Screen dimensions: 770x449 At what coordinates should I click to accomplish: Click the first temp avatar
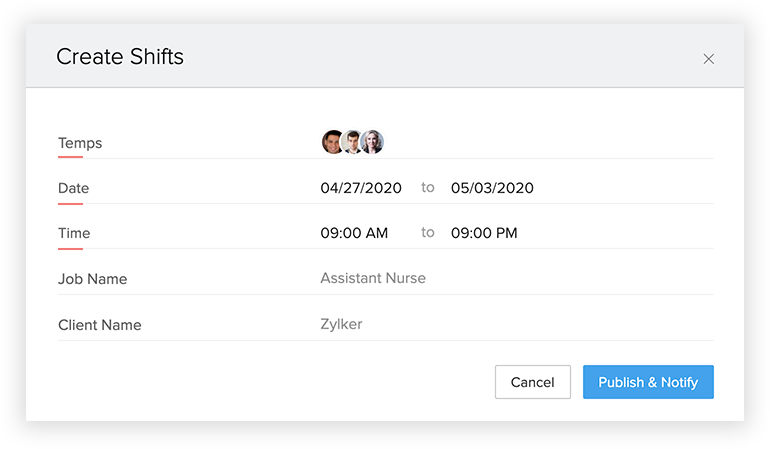(x=332, y=142)
